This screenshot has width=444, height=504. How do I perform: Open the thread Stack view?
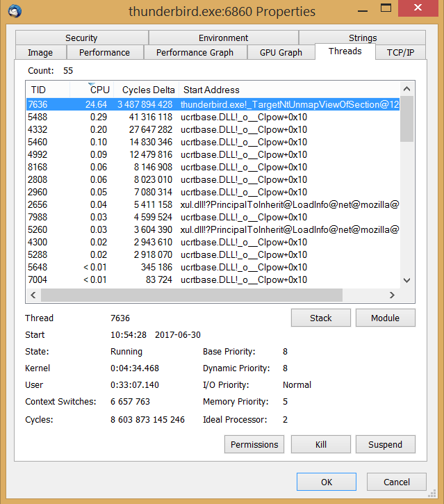[x=320, y=318]
